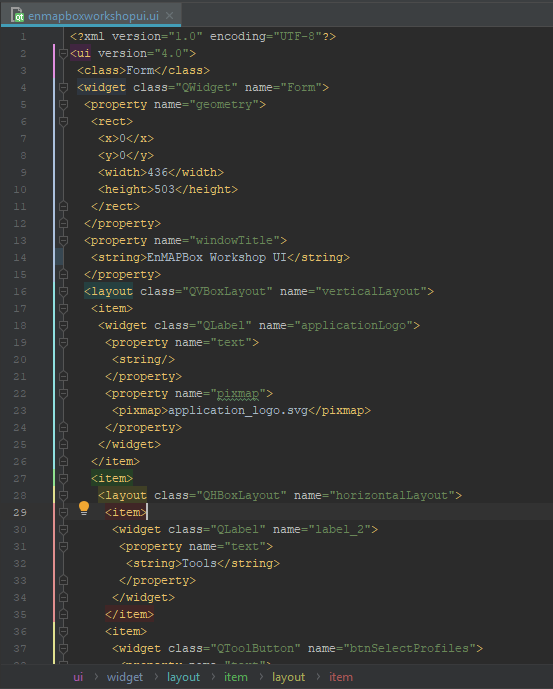Collapse the verticalLayout fold on line 16
Viewport: 553px width, 689px height.
pos(63,291)
